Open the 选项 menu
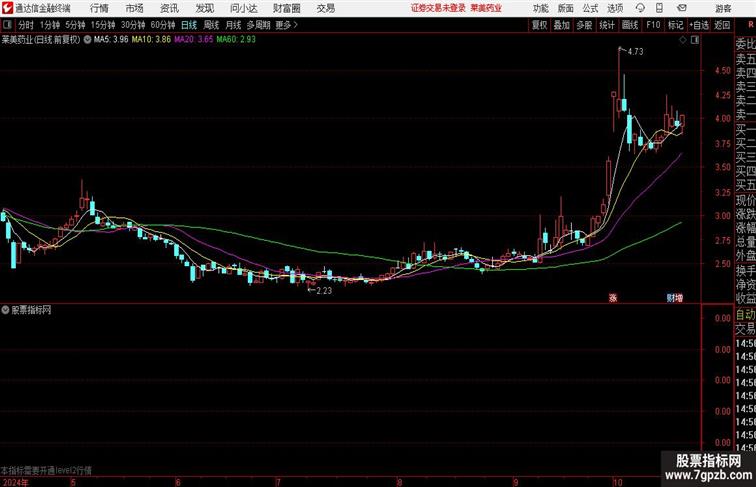This screenshot has width=756, height=487. click(x=615, y=8)
